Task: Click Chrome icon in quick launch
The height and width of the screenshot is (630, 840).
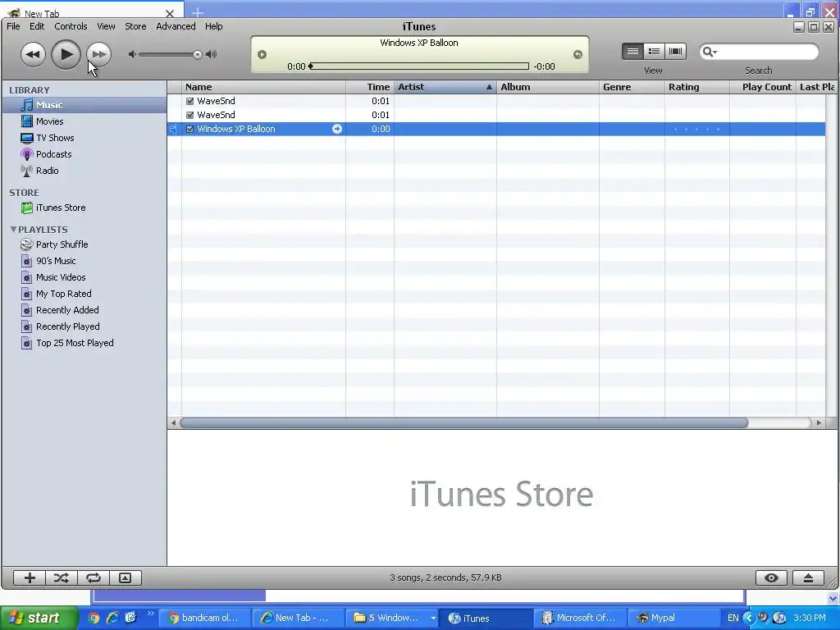Action: 94,619
